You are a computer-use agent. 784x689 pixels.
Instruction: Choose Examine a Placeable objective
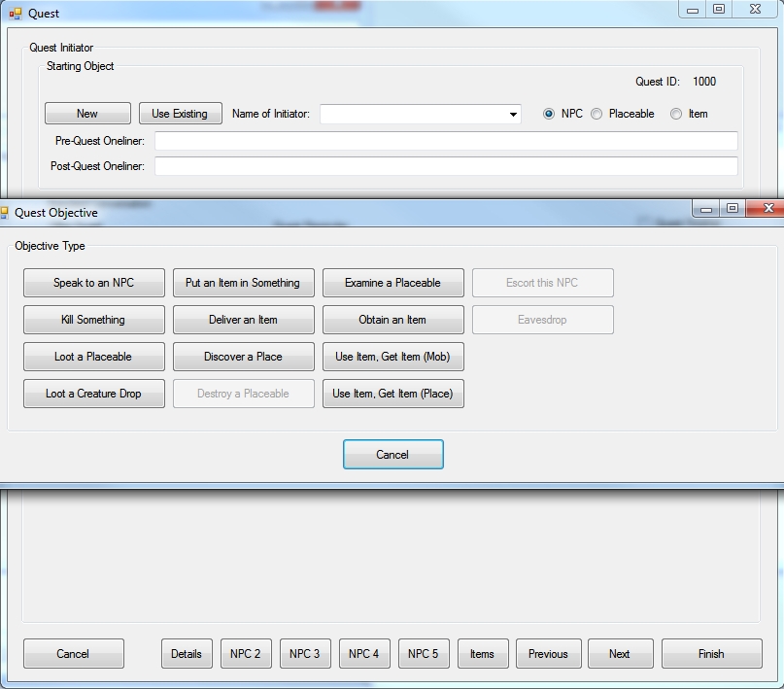(393, 283)
